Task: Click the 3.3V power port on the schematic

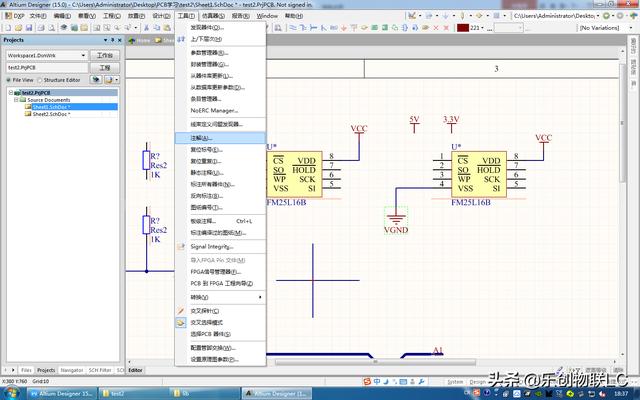Action: (x=451, y=124)
